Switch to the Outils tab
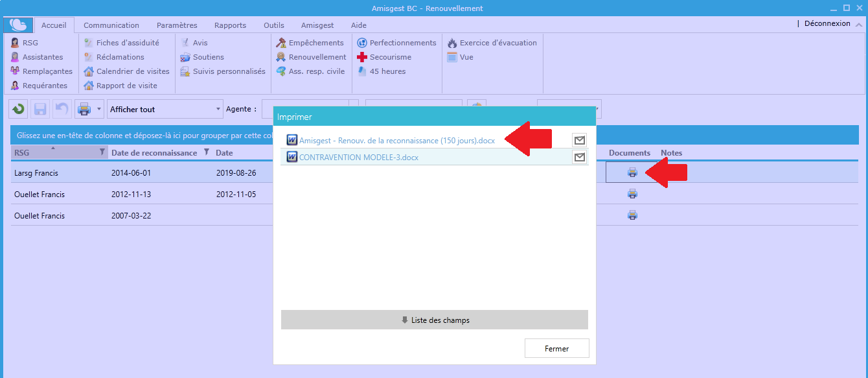 pyautogui.click(x=274, y=25)
